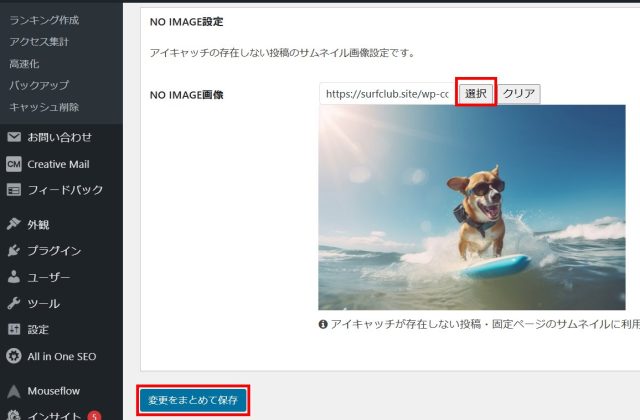Open フィードバック menu label
Image resolution: width=640 pixels, height=420 pixels.
click(x=65, y=190)
